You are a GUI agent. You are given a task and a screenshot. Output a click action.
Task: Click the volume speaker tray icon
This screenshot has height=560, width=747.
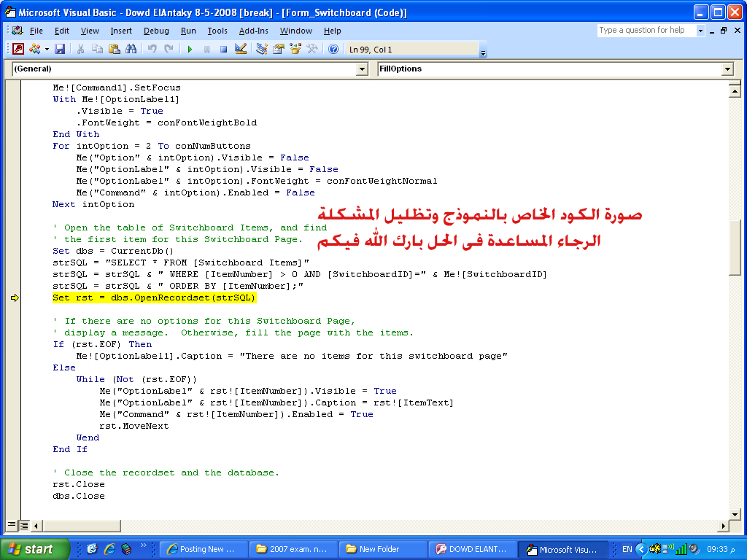(694, 549)
